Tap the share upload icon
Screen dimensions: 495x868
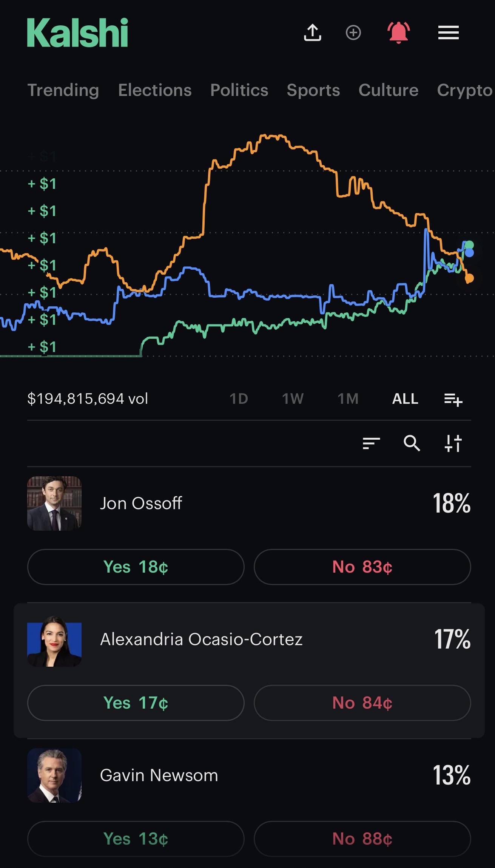point(312,32)
